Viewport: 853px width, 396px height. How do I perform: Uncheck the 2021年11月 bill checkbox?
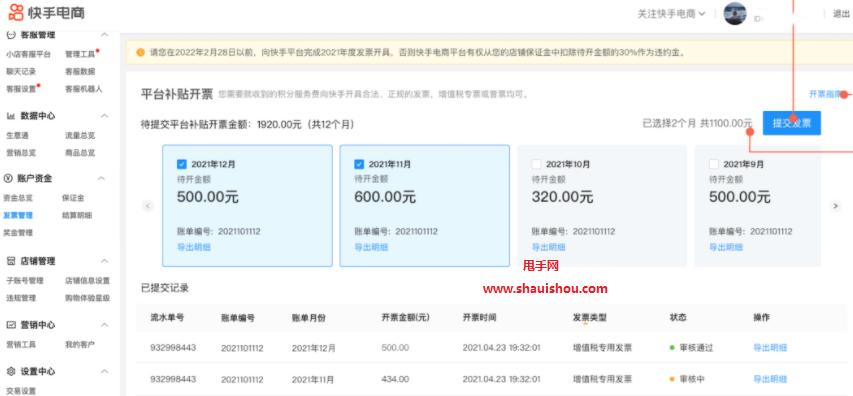359,164
